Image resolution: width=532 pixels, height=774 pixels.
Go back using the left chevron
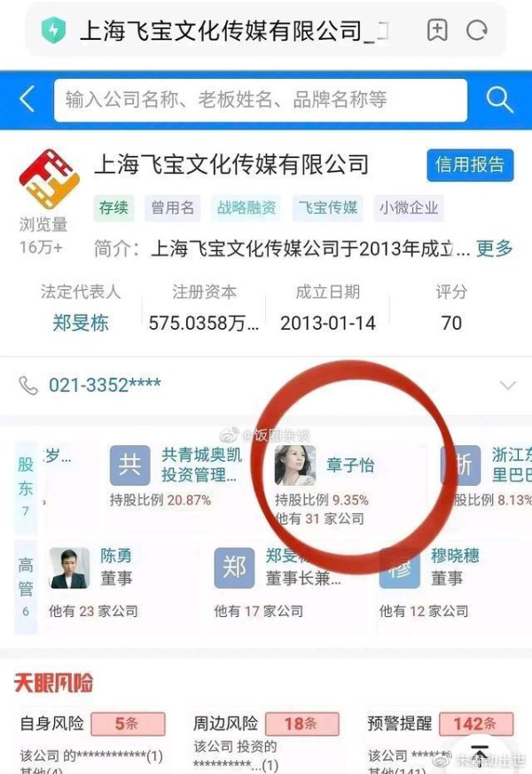[27, 99]
